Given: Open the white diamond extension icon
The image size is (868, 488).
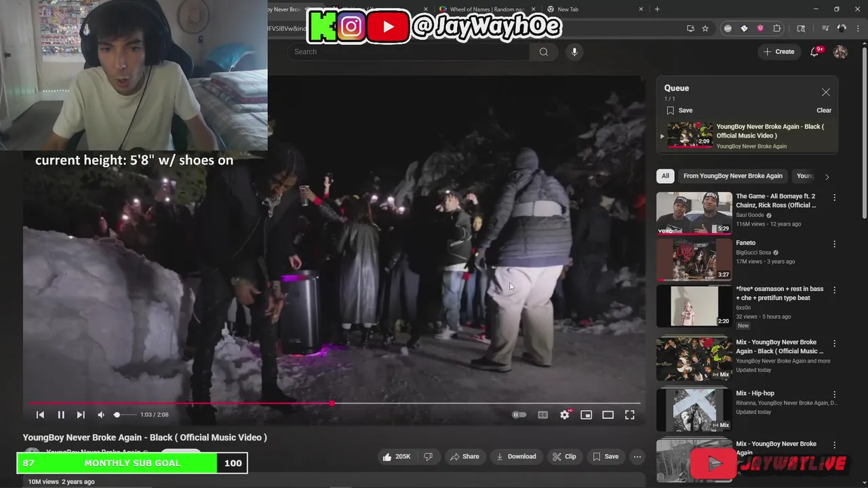Looking at the screenshot, I should tap(744, 28).
